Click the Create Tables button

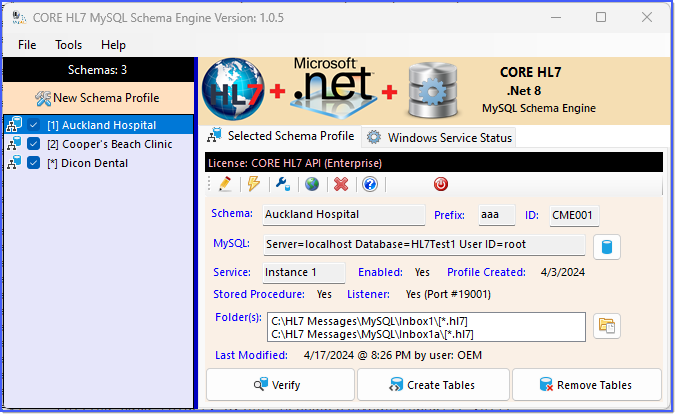tap(433, 385)
